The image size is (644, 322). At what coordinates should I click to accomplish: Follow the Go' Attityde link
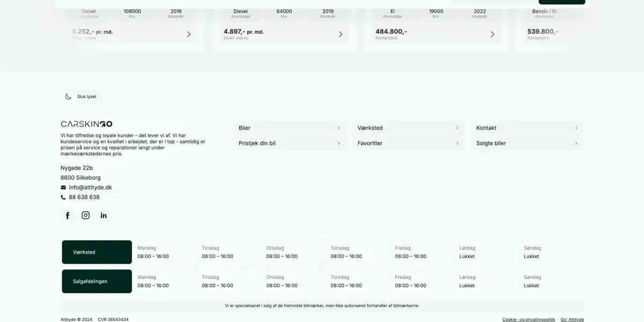point(572,319)
